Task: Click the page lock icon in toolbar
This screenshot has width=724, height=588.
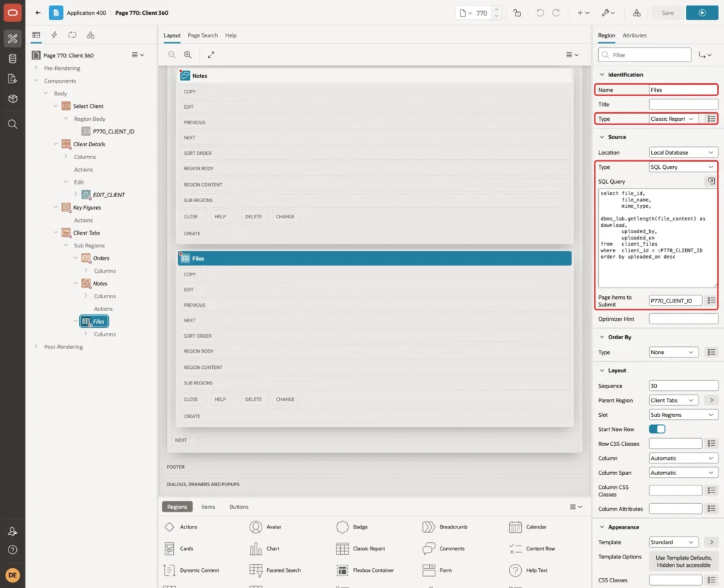Action: 517,13
